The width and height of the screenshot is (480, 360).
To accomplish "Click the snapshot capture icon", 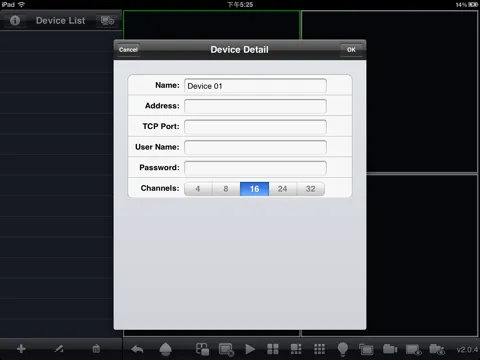I will tap(366, 350).
